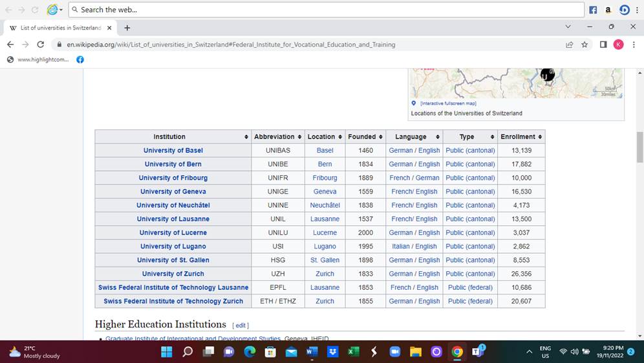Click the Switzerland map thumbnail
This screenshot has height=363, width=644.
coord(516,83)
